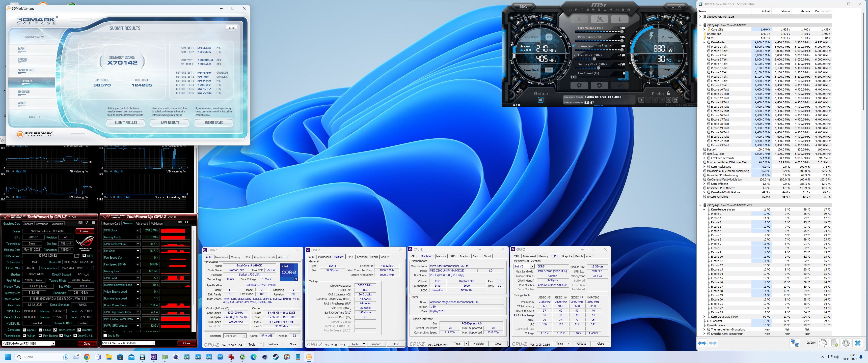The image size is (868, 363).
Task: Open HWiNFO sensor settings gear
Action: [x=846, y=343]
